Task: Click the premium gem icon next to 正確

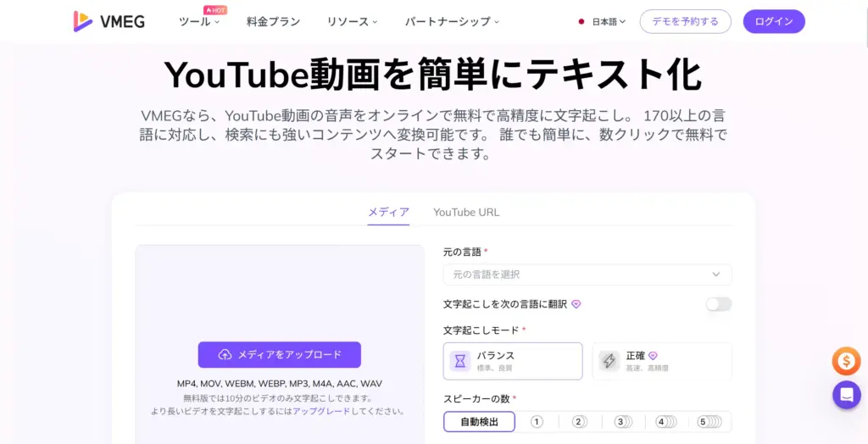Action: 653,356
